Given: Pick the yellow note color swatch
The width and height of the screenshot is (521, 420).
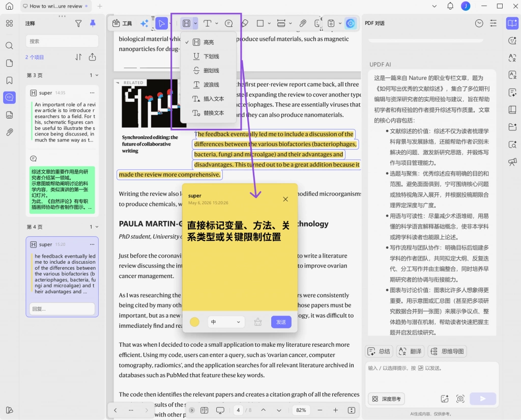Looking at the screenshot, I should point(194,322).
